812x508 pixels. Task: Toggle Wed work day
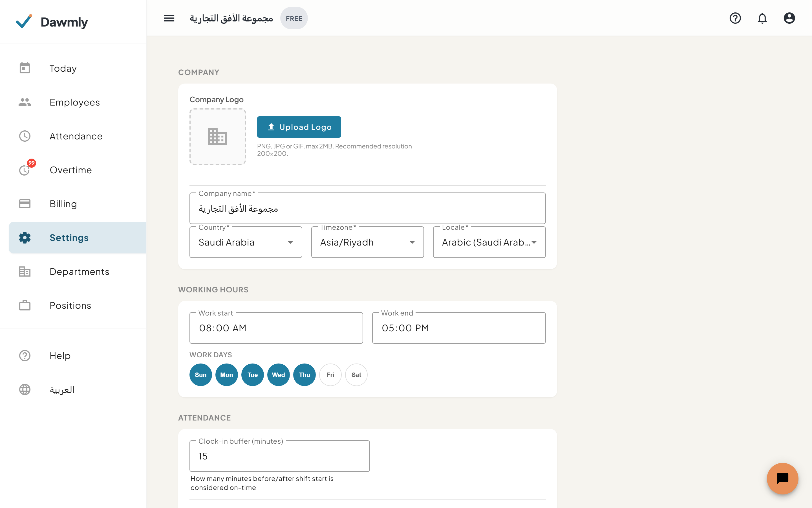click(x=279, y=375)
